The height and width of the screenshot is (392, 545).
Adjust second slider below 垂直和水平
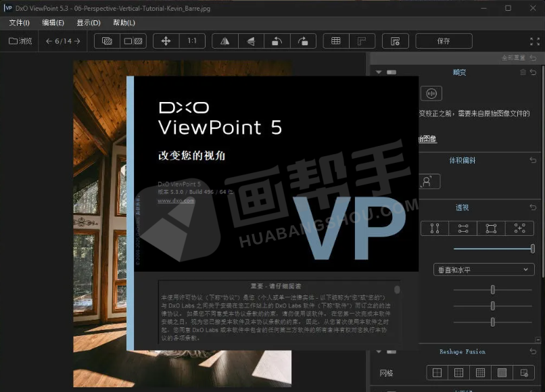click(x=492, y=305)
